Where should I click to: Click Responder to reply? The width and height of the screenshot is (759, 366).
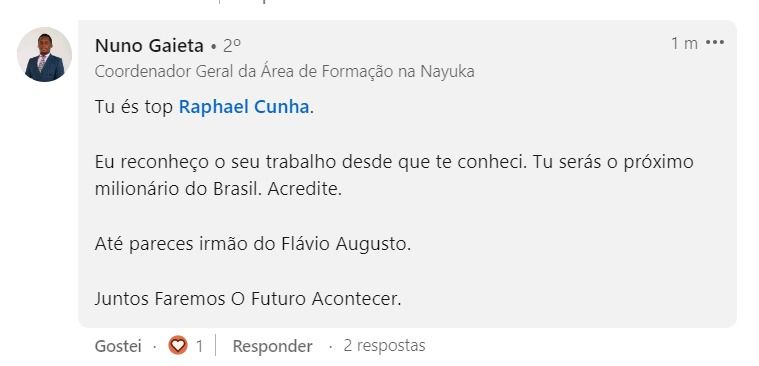(x=273, y=346)
